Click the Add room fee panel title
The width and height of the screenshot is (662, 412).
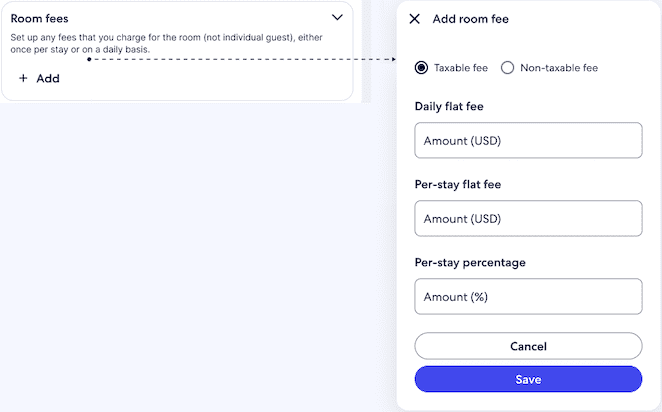click(x=471, y=19)
